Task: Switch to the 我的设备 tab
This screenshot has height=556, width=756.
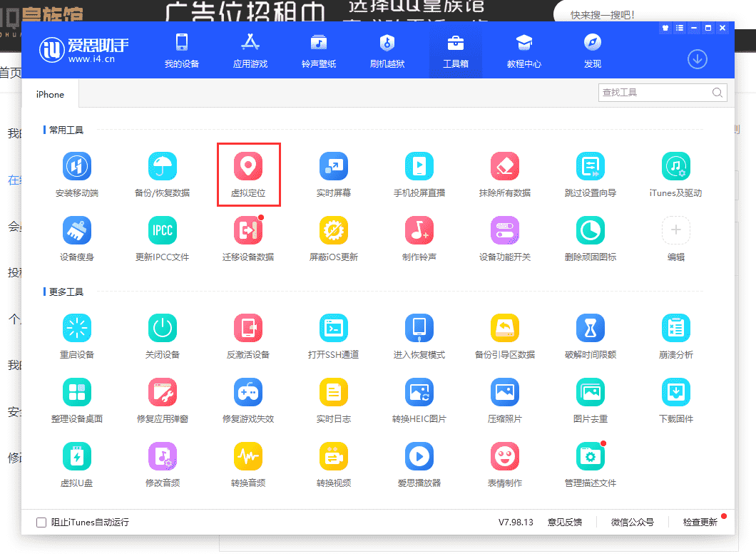Action: 182,50
